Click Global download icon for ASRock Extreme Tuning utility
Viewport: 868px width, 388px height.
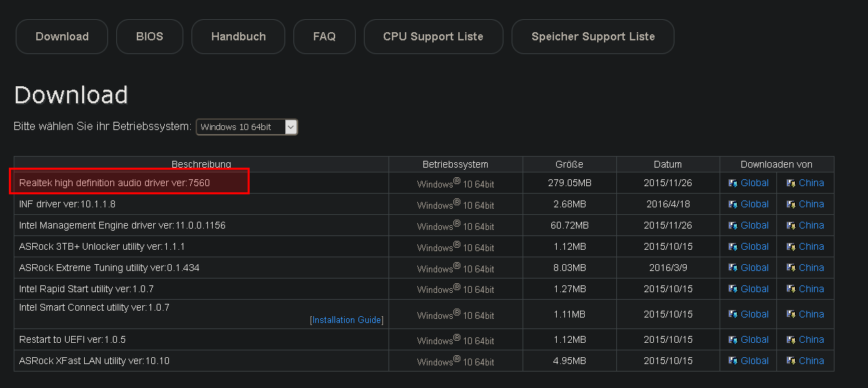(x=733, y=268)
